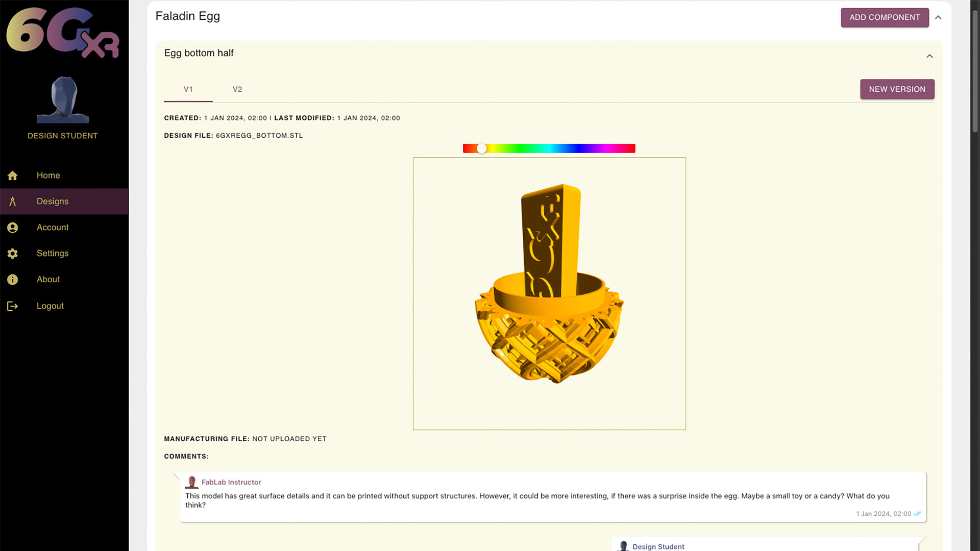Toggle the message read checkmark

tap(917, 513)
